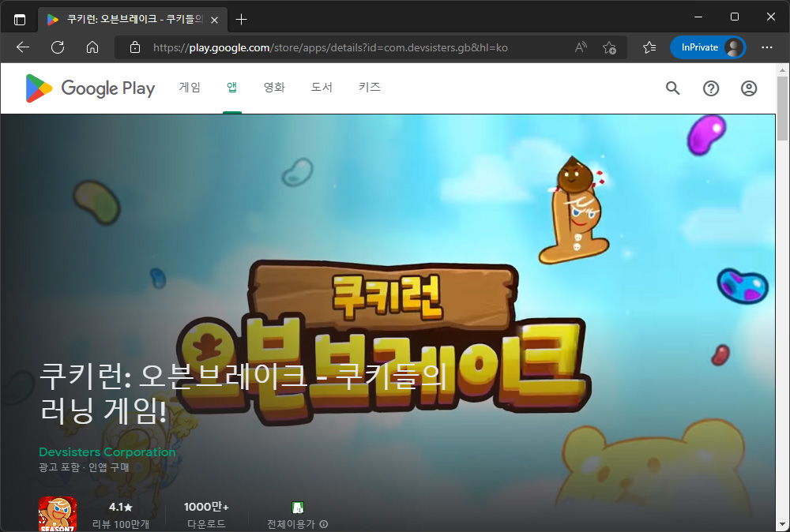View the 리뷰 100만개 review count
The image size is (790, 532).
(121, 524)
